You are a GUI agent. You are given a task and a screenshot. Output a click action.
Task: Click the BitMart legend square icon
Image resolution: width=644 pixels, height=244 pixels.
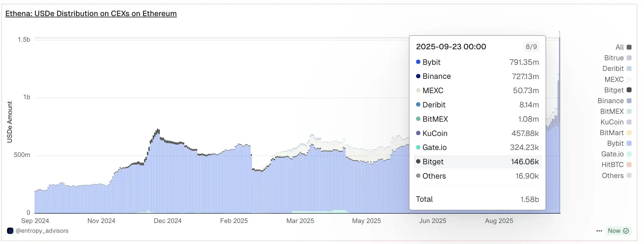coord(629,133)
